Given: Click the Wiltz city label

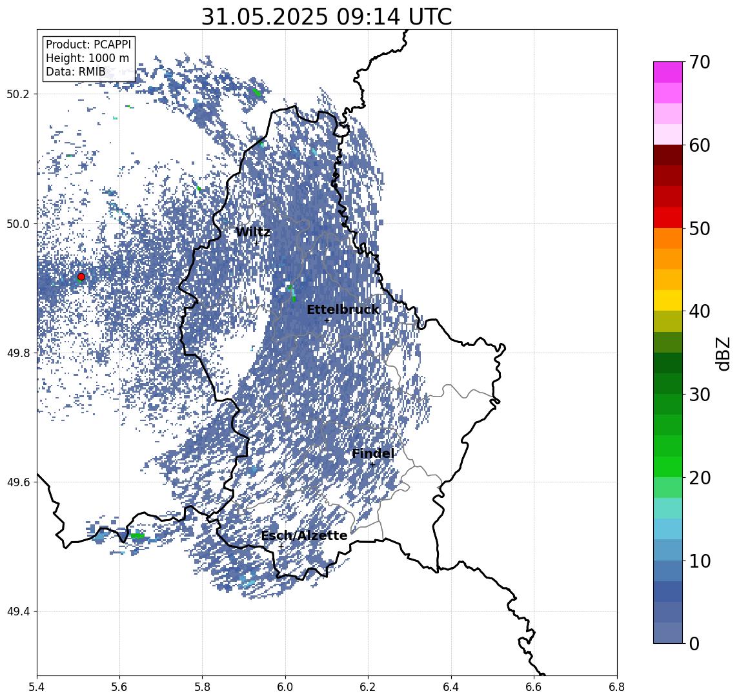Looking at the screenshot, I should tap(252, 232).
